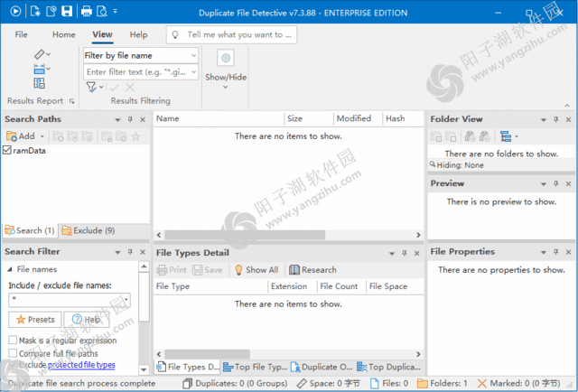
Task: Open the Filter by file name dropdown
Action: pos(193,56)
